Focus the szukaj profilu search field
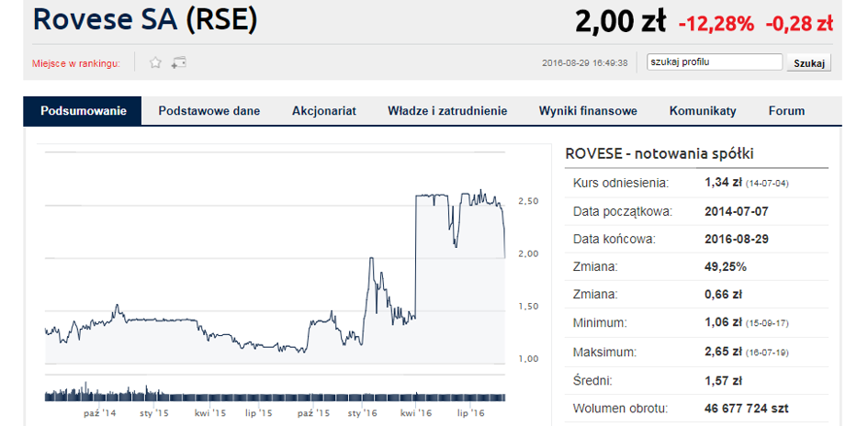The image size is (868, 426). pos(715,62)
